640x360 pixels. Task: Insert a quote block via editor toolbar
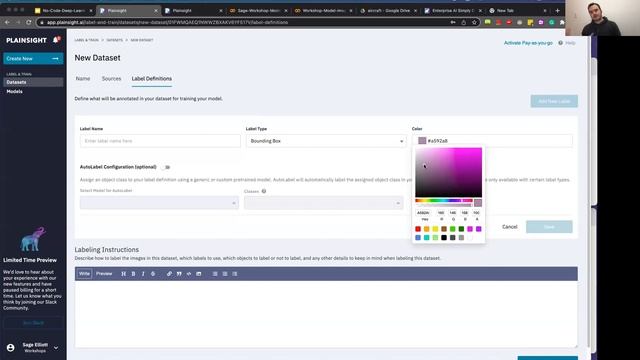[x=179, y=274]
